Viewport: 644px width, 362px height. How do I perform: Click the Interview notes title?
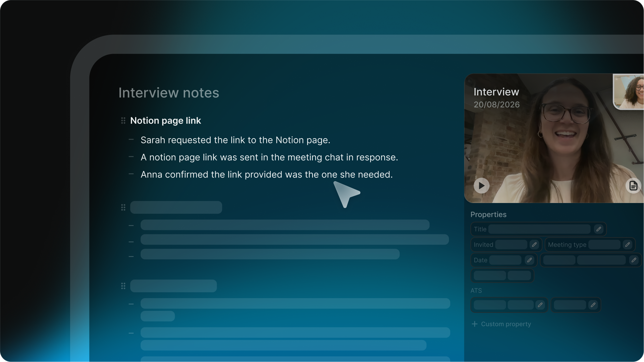(169, 93)
